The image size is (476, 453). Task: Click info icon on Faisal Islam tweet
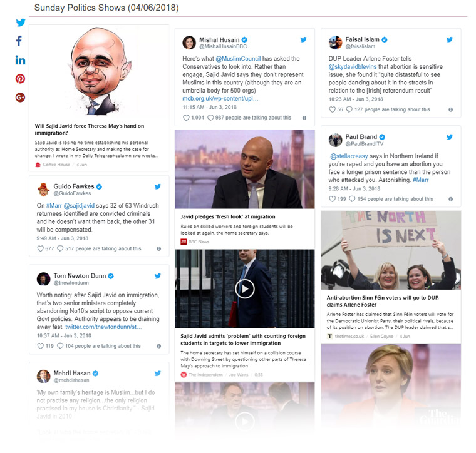(x=450, y=109)
